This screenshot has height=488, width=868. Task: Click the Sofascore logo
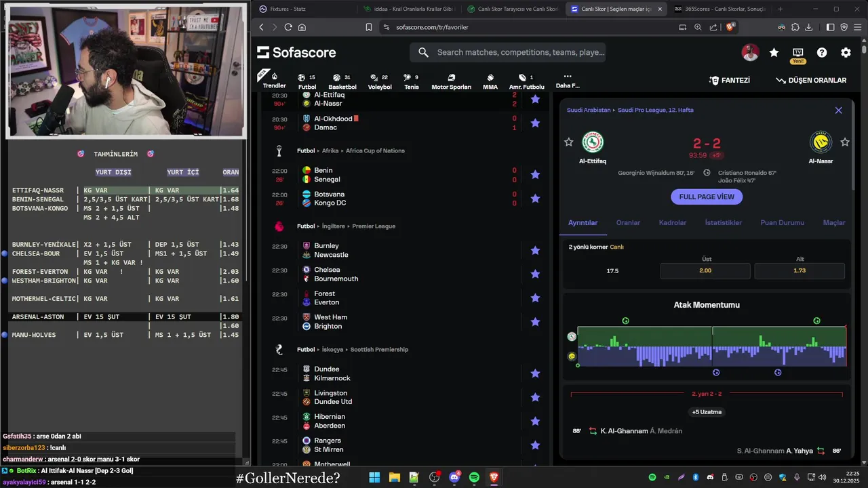[x=297, y=52]
